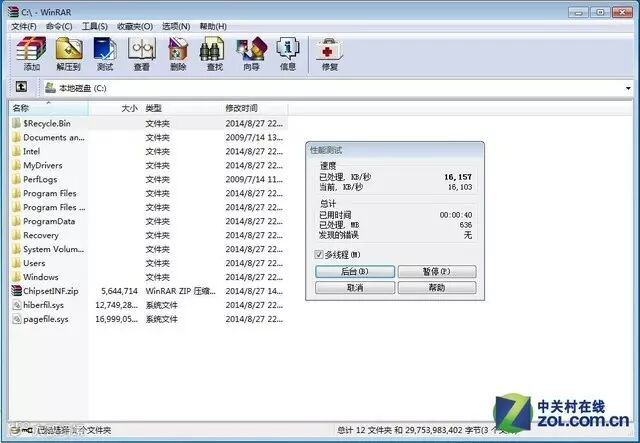Click the hiberfil.sys file icon
The image size is (640, 443).
(x=17, y=305)
